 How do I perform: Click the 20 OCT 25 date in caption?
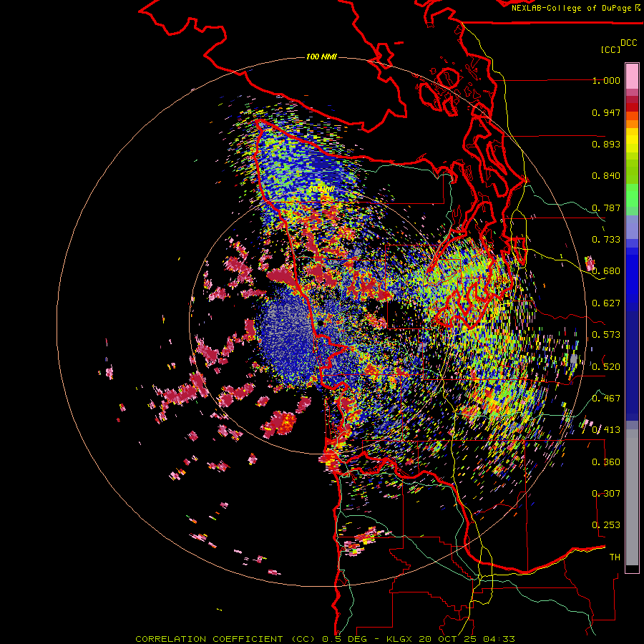pos(447,639)
